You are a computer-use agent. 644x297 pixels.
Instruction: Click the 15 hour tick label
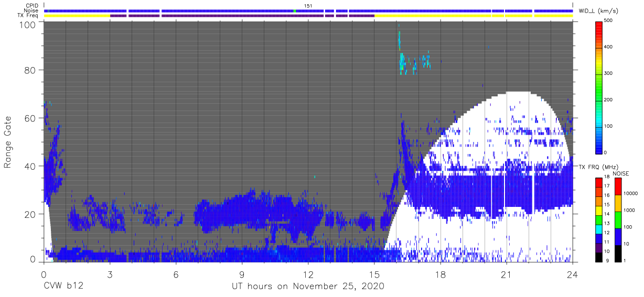pos(374,274)
